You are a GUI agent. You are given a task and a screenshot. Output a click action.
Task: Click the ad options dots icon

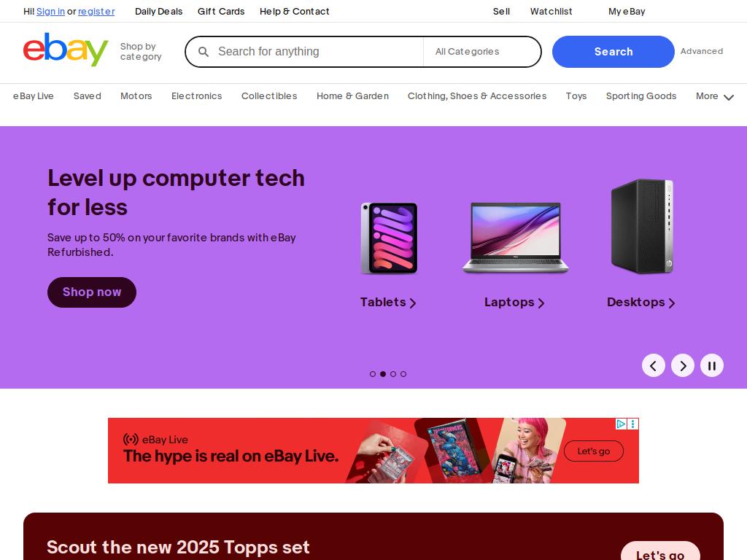point(633,424)
